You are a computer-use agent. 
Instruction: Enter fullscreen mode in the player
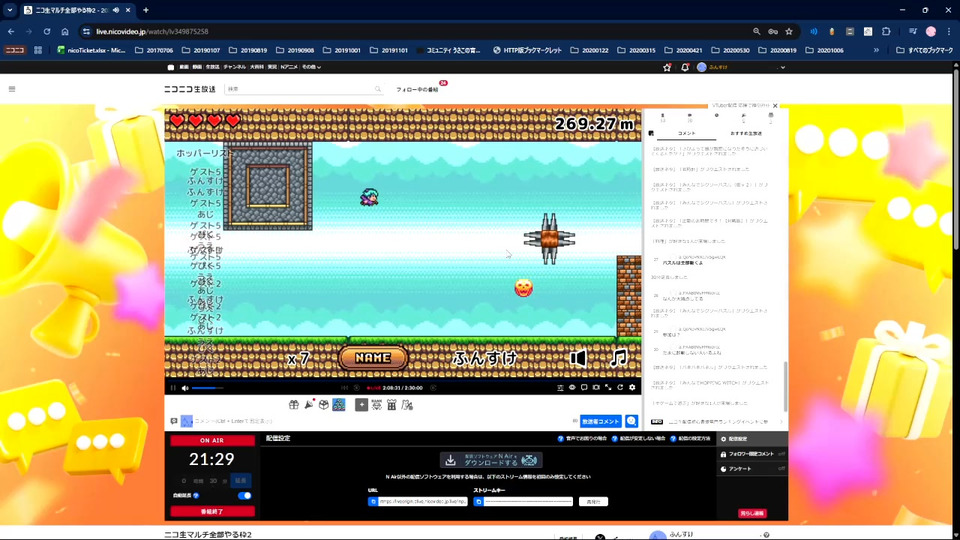coord(608,388)
